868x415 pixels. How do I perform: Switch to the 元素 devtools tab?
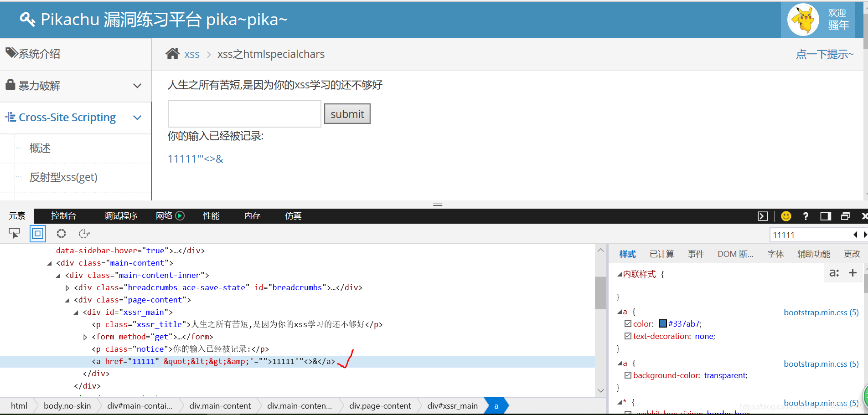pos(17,216)
